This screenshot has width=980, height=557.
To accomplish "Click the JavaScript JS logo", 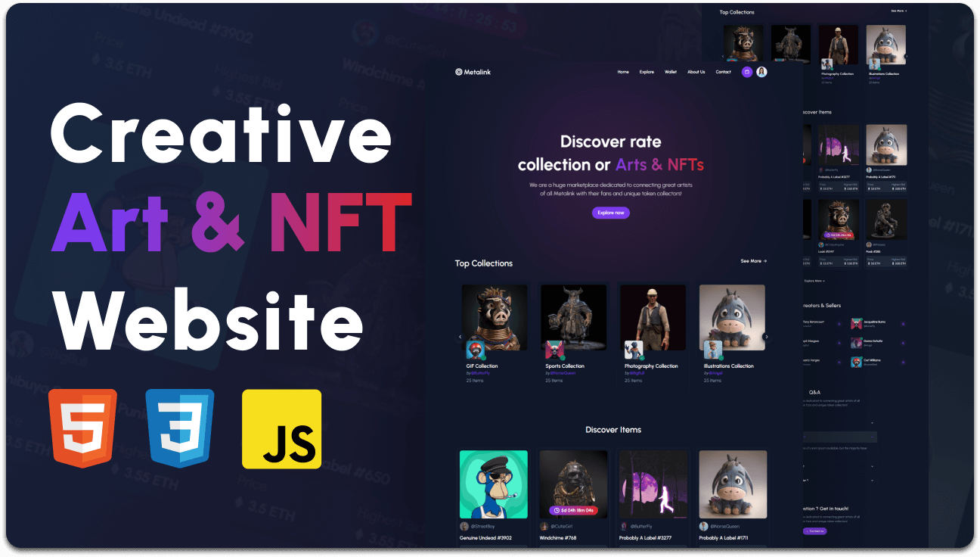I will 281,429.
